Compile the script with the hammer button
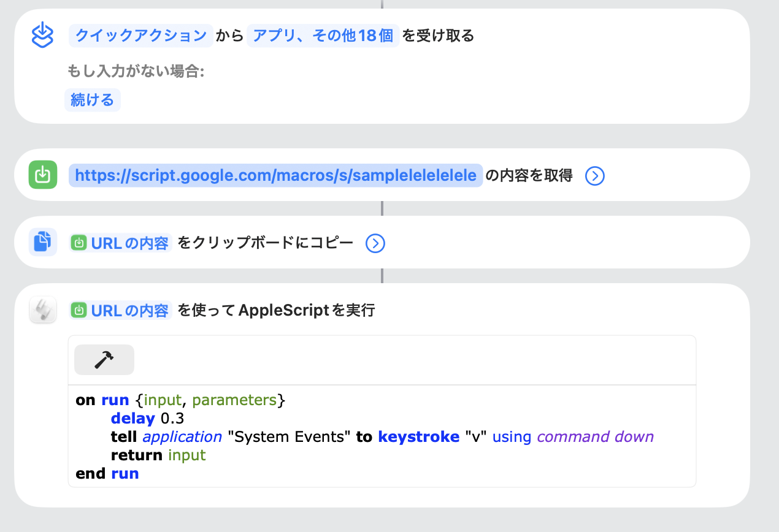The image size is (779, 532). coord(104,360)
